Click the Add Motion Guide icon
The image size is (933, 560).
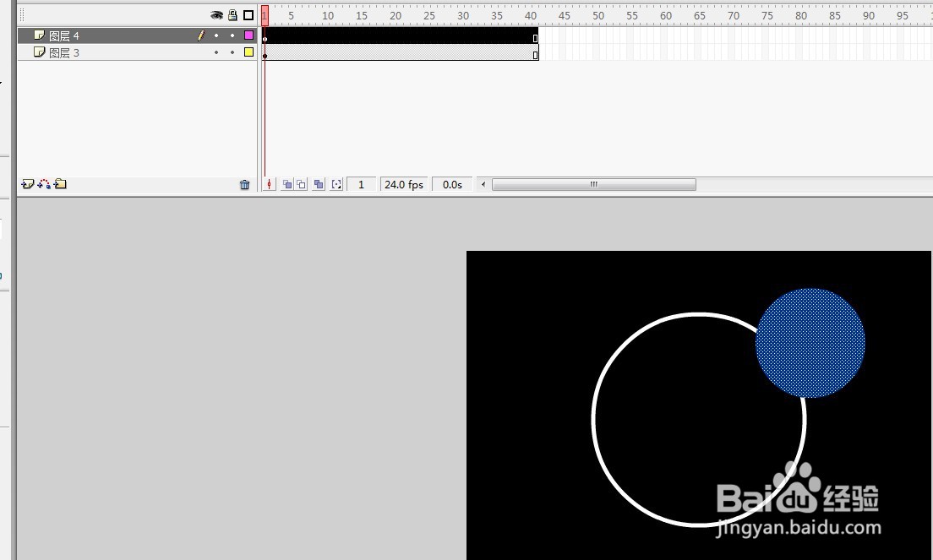pyautogui.click(x=44, y=184)
